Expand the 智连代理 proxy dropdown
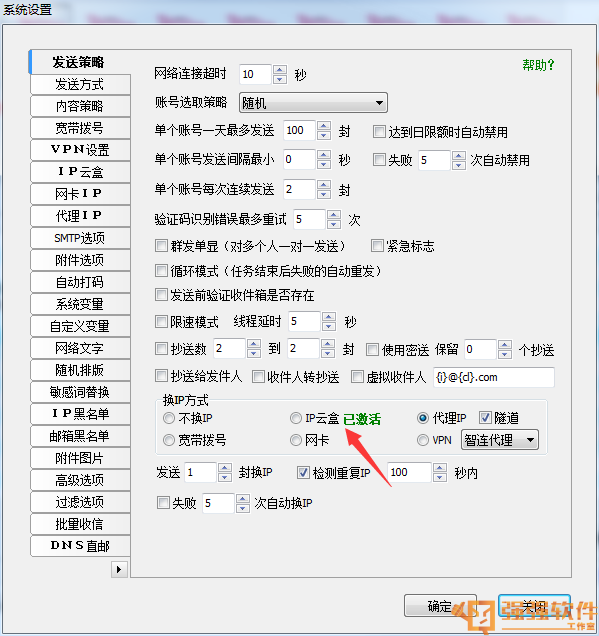 point(500,440)
